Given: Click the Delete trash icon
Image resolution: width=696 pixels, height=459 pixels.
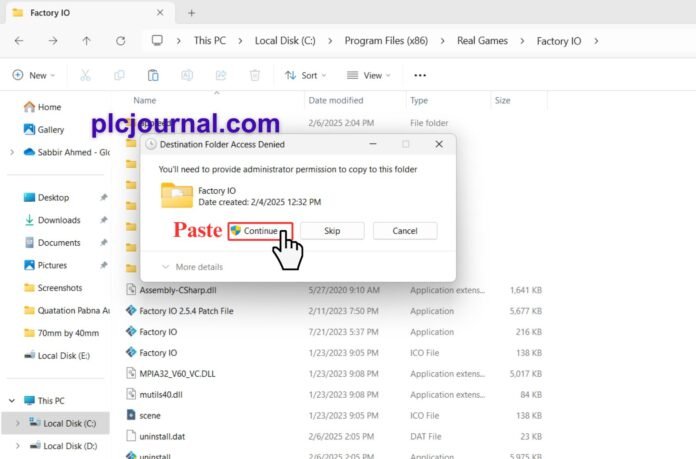Looking at the screenshot, I should click(x=255, y=75).
